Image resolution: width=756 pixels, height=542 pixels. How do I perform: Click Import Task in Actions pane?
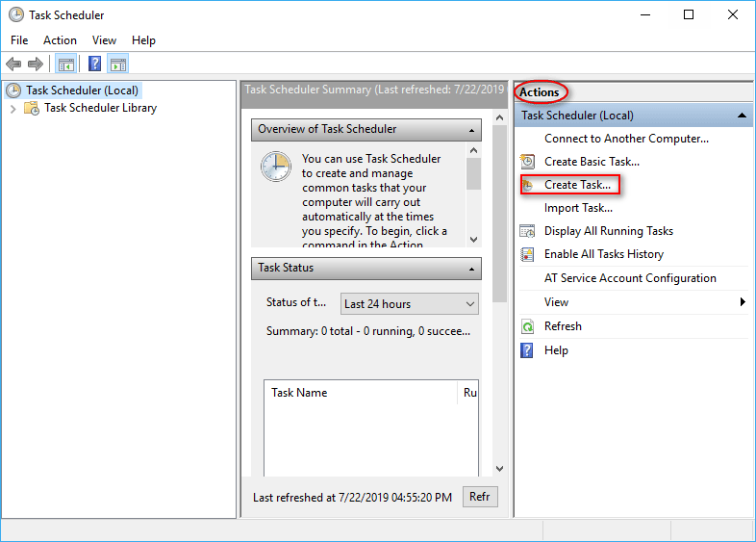tap(578, 208)
